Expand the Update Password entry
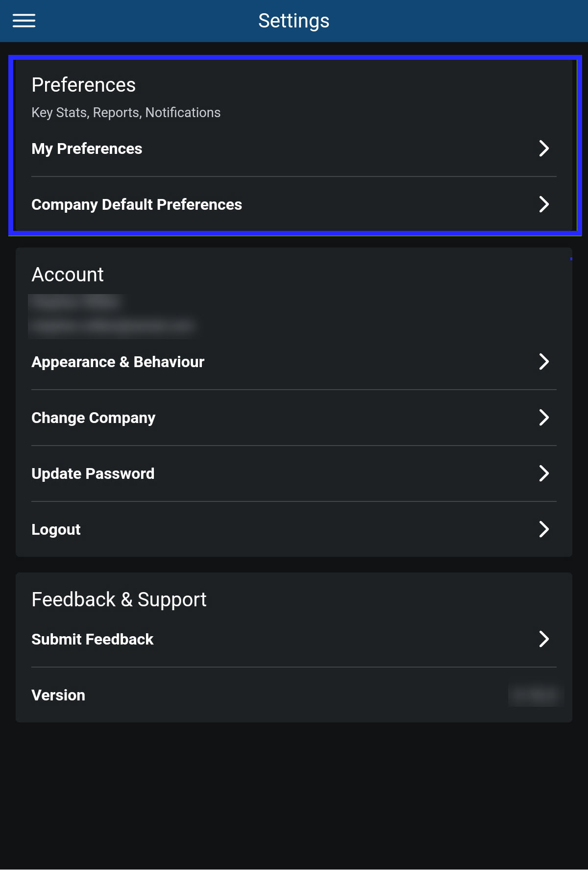 click(93, 473)
